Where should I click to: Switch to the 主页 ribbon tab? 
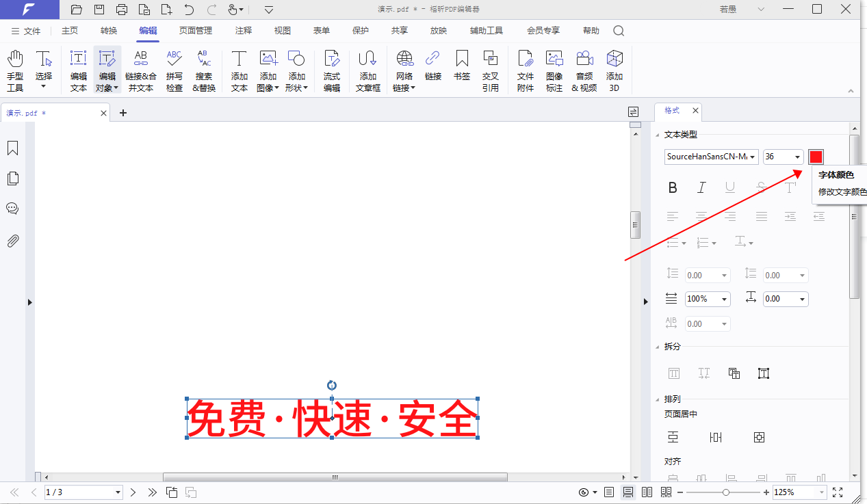pyautogui.click(x=70, y=31)
